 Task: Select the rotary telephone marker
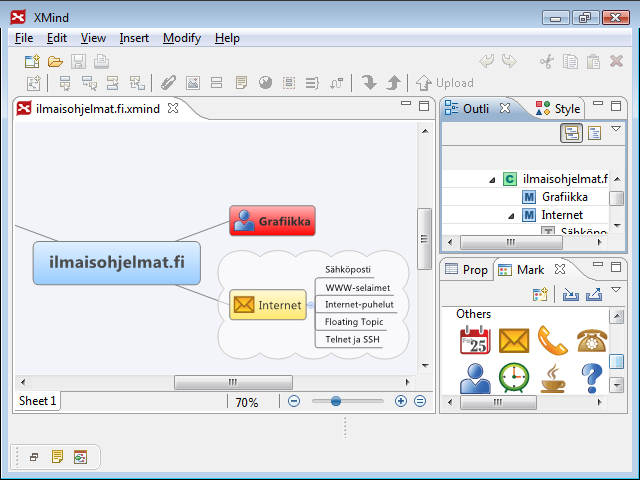coord(592,341)
